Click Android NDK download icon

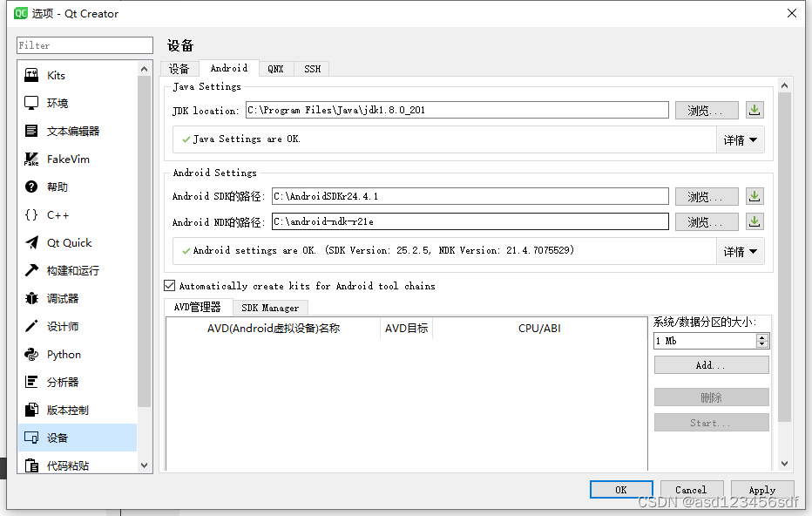pos(754,221)
